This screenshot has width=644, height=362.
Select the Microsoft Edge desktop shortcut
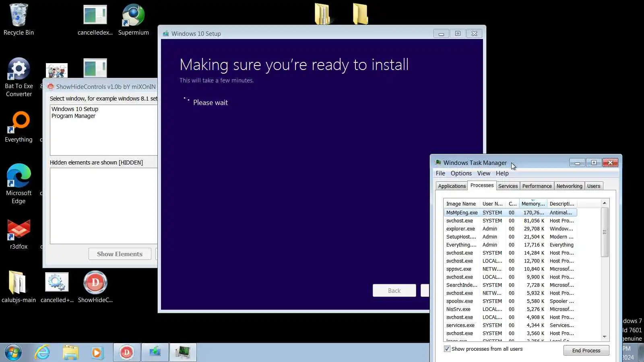coord(19,183)
